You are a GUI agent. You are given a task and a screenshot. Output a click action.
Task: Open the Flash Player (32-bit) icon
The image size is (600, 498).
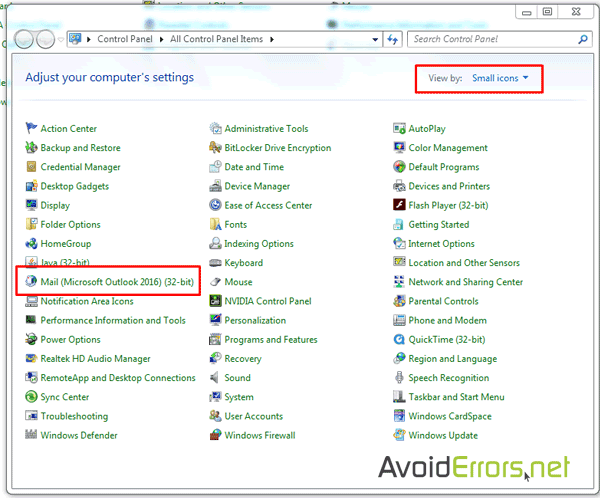point(400,205)
